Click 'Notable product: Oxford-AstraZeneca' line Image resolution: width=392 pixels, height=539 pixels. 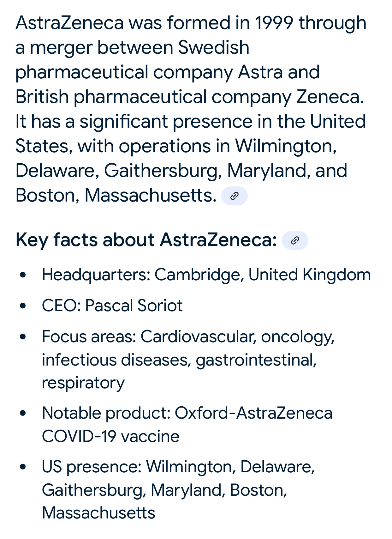click(x=187, y=413)
